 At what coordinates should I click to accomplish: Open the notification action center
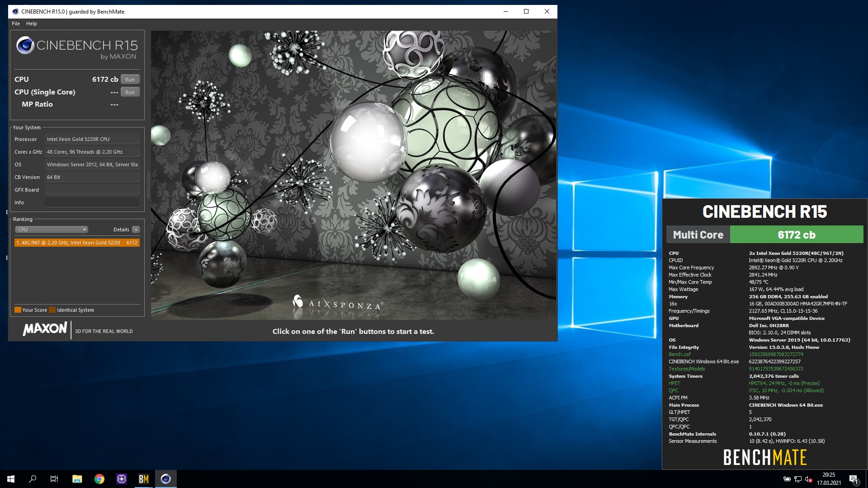854,479
